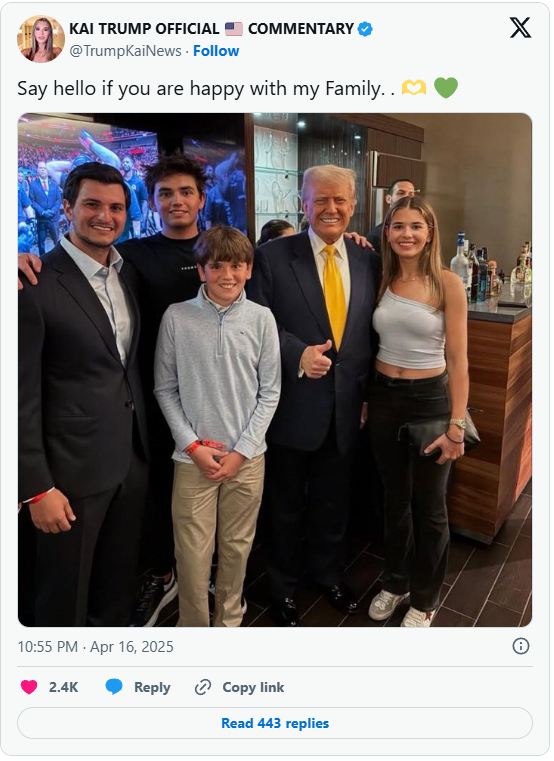
Task: Click the 10:55 PM Apr 16, 2025 timestamp
Action: [95, 647]
